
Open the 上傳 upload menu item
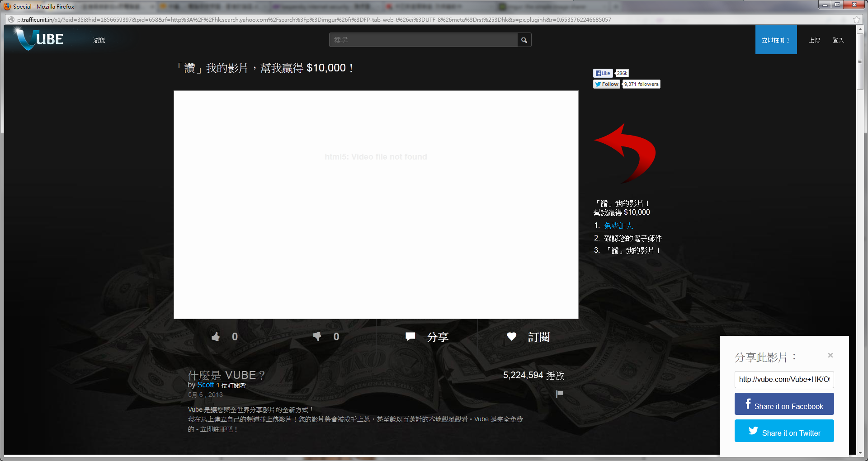[x=814, y=40]
